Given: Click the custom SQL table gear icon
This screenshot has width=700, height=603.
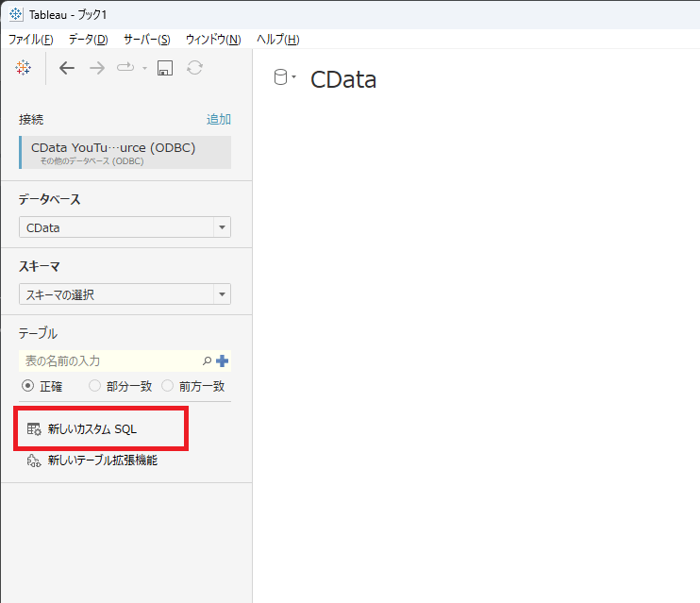Looking at the screenshot, I should pyautogui.click(x=34, y=428).
